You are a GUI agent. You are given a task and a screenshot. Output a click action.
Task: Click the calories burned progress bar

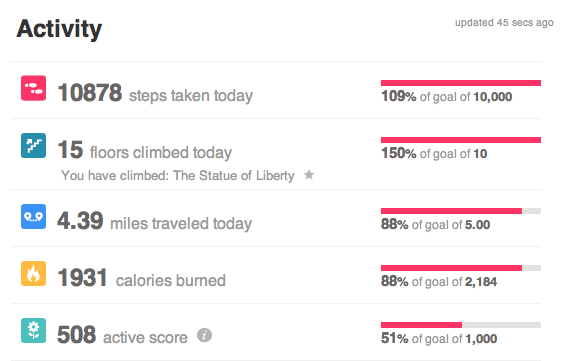coord(461,268)
